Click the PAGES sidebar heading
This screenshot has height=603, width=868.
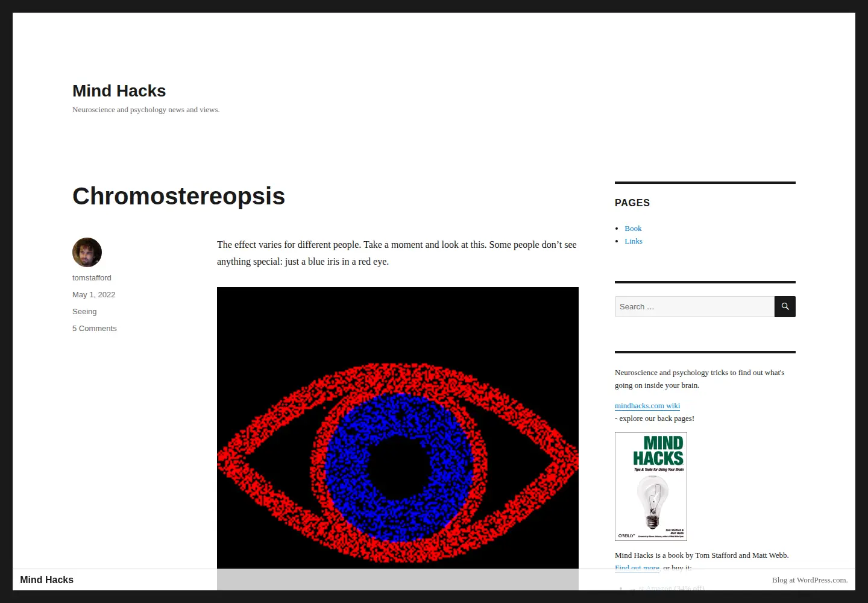tap(632, 203)
